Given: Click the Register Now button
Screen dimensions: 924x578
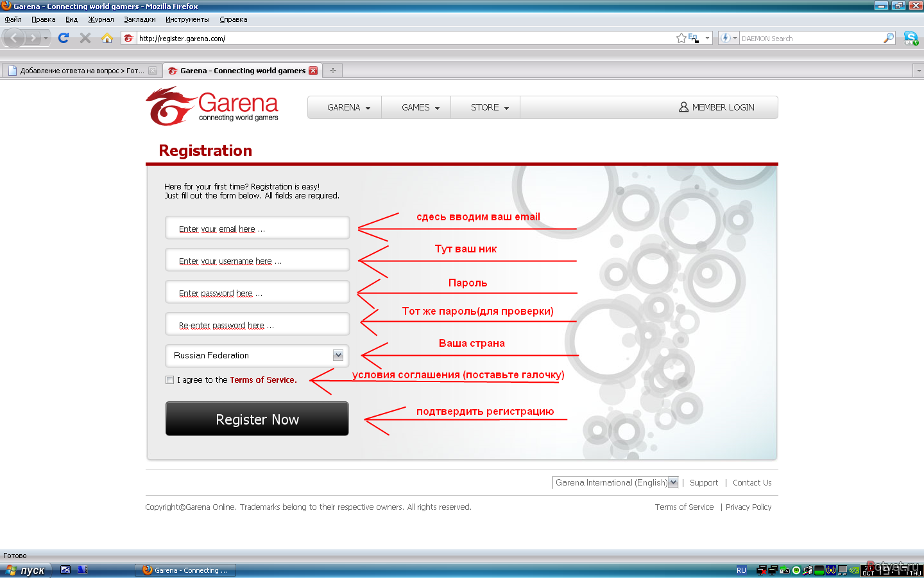Looking at the screenshot, I should (x=257, y=419).
